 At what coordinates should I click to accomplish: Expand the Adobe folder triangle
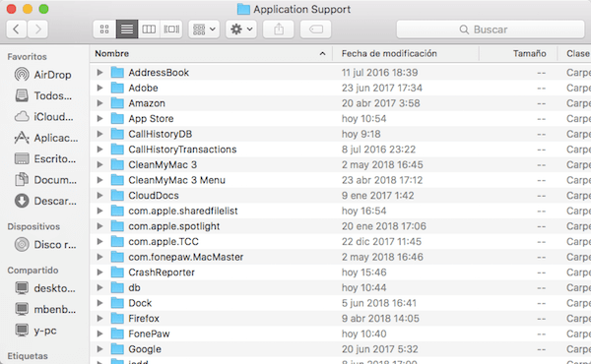pos(99,88)
